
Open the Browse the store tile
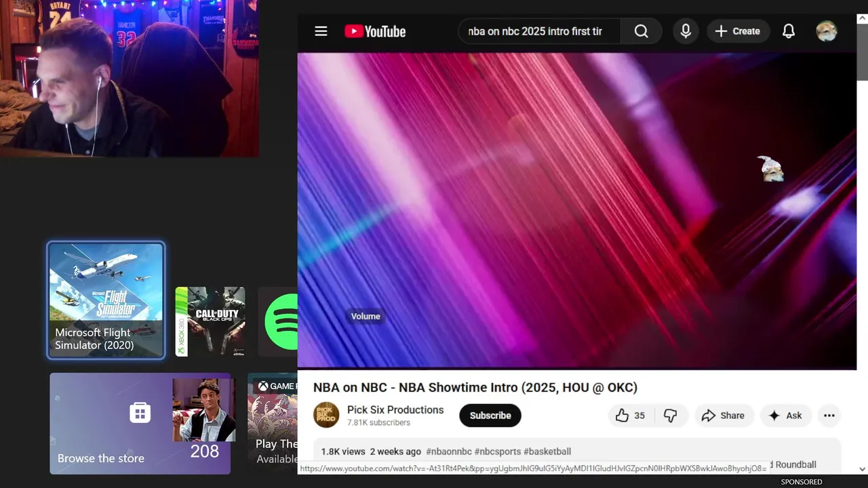[140, 424]
